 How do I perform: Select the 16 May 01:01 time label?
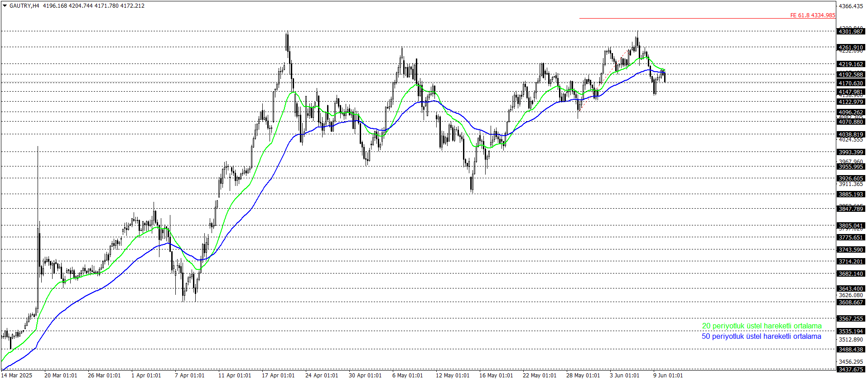(x=496, y=376)
